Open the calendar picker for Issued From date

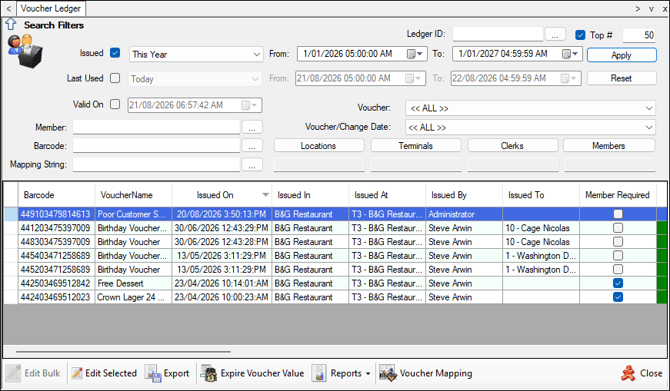tap(414, 54)
